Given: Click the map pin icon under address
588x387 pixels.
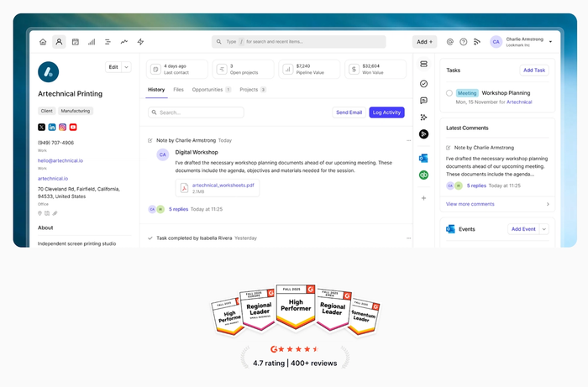Looking at the screenshot, I should click(x=39, y=213).
